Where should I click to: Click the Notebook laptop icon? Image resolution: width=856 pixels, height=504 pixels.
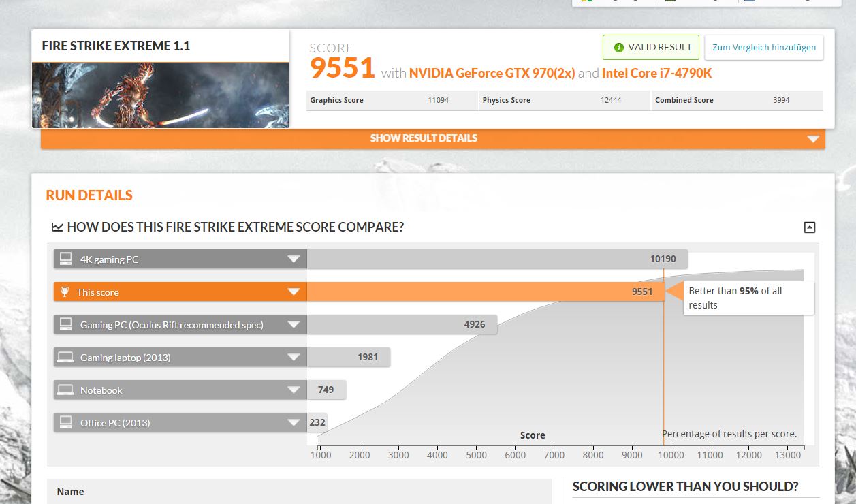(65, 390)
